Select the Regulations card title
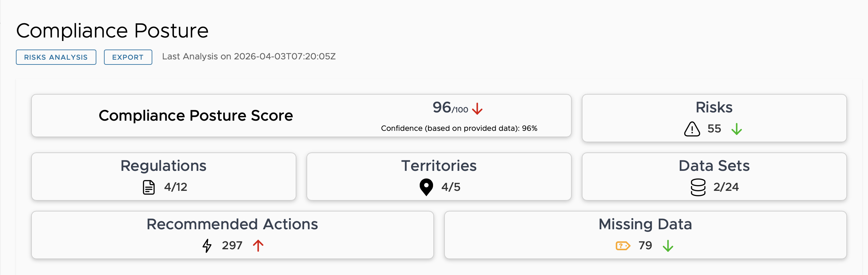This screenshot has width=868, height=275. pos(163,166)
